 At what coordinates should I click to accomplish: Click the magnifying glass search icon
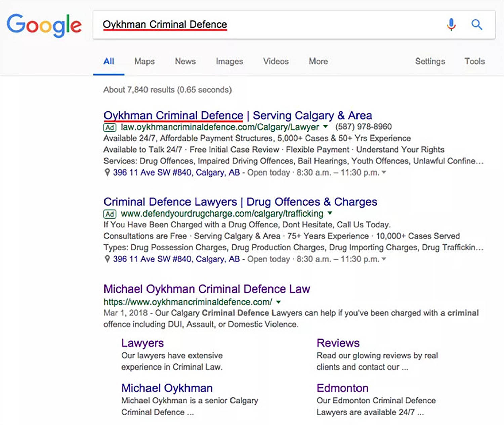click(x=477, y=24)
